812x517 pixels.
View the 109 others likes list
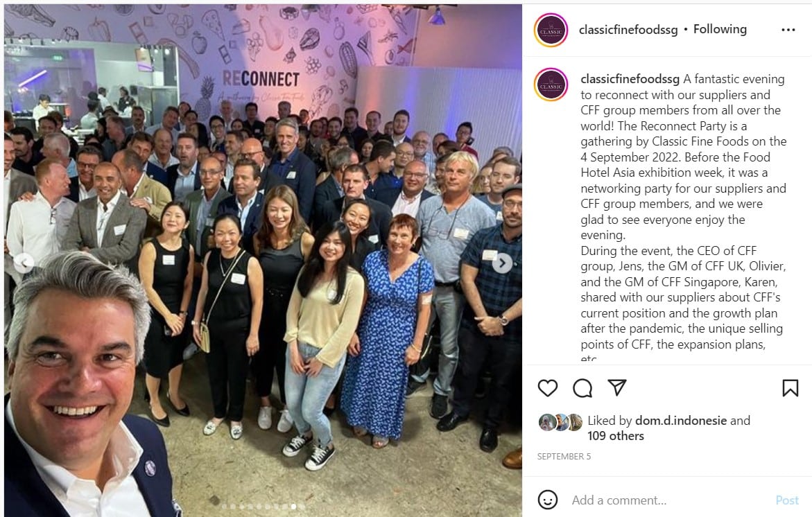[x=616, y=437]
